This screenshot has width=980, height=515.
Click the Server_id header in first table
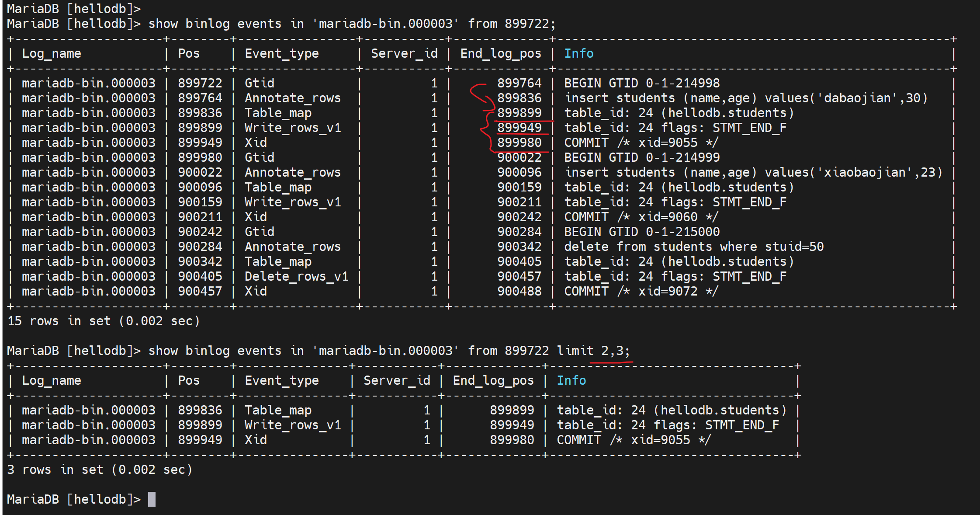pyautogui.click(x=404, y=53)
